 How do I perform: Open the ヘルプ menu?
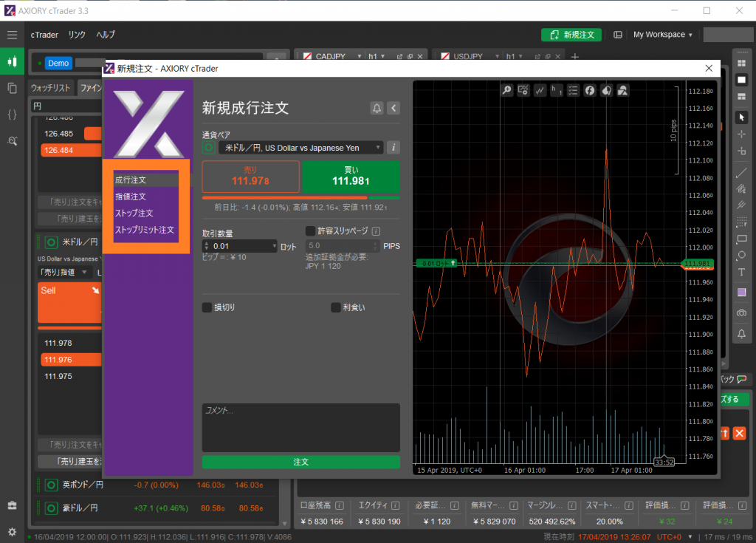(106, 35)
